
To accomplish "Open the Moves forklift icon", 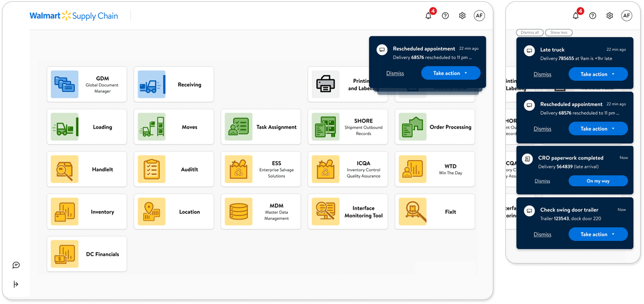I will [x=151, y=127].
